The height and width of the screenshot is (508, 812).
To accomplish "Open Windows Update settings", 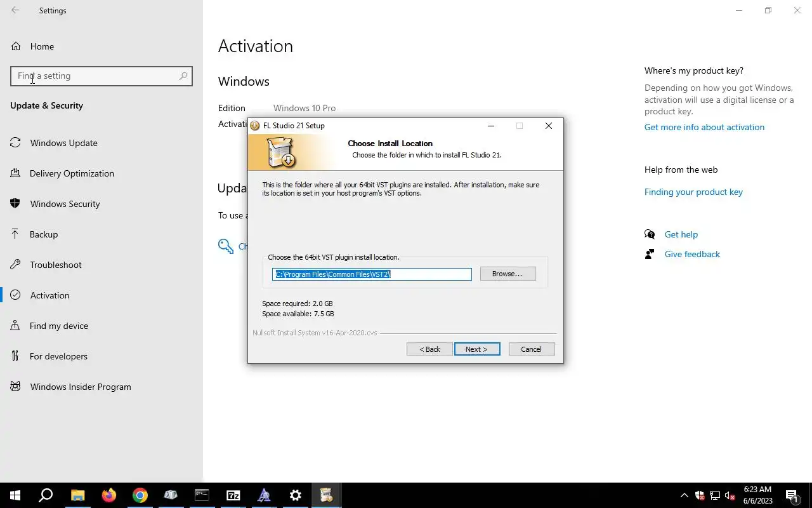I will click(x=101, y=143).
